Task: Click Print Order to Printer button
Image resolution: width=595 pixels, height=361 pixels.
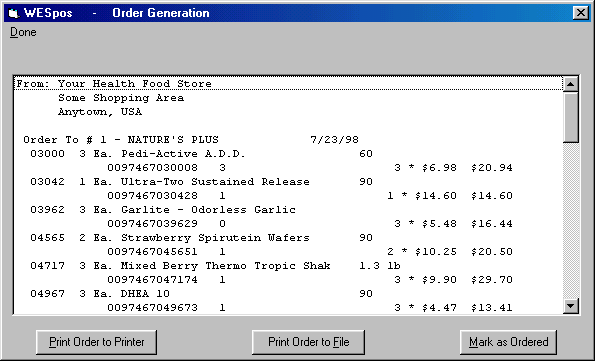Action: point(96,342)
